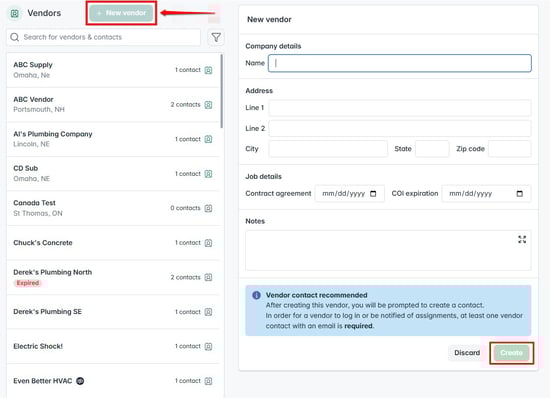Click the vendor list scrollbar
This screenshot has height=398, width=550.
pyautogui.click(x=222, y=91)
